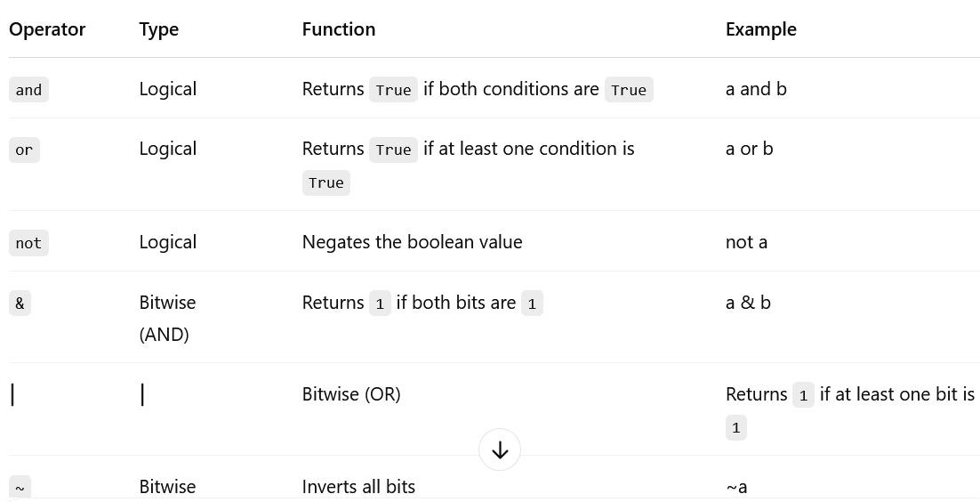Click the Operator column header
The width and height of the screenshot is (980, 502).
pyautogui.click(x=47, y=29)
